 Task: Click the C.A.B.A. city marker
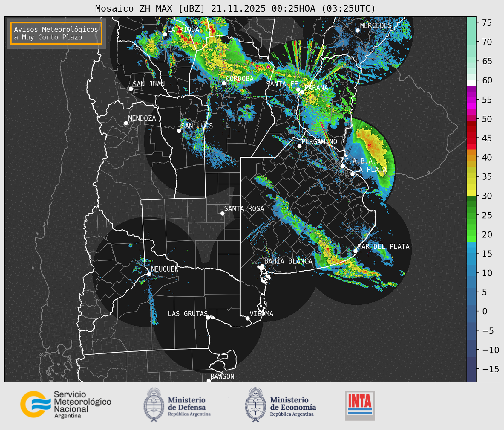coord(343,166)
